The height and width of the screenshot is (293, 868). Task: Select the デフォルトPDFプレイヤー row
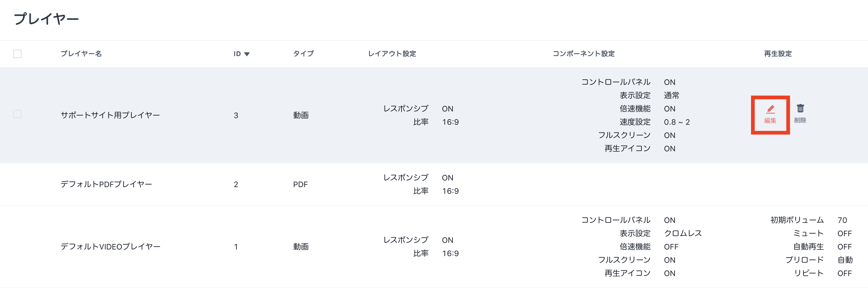click(x=106, y=184)
